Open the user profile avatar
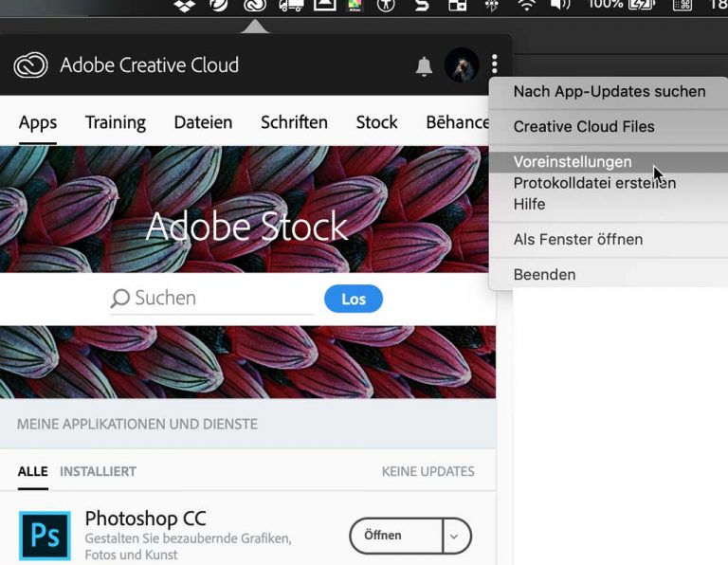 [x=462, y=65]
